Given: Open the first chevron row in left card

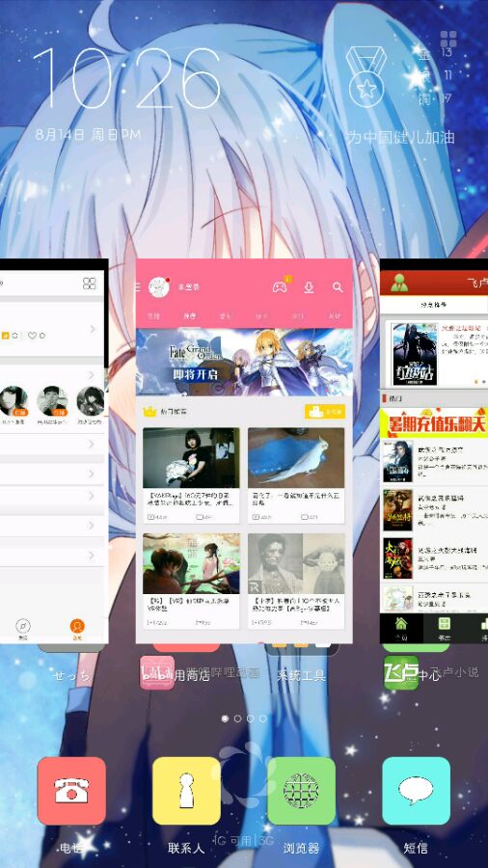Looking at the screenshot, I should point(52,329).
